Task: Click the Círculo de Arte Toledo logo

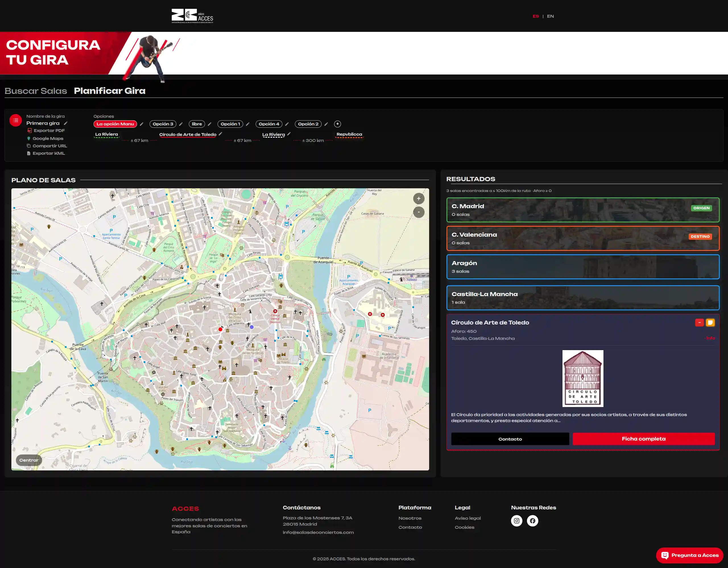Action: tap(582, 378)
